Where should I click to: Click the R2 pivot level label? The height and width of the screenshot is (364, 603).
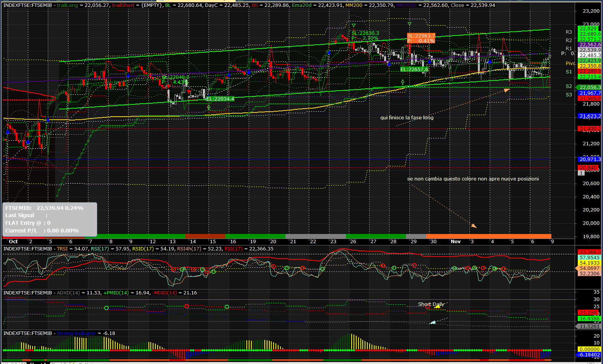(x=569, y=40)
